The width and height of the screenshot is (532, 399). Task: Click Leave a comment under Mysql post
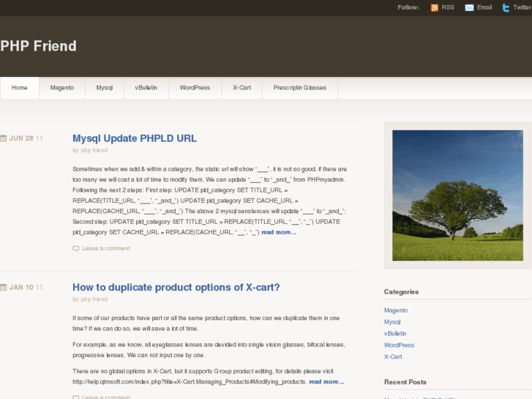pyautogui.click(x=106, y=249)
